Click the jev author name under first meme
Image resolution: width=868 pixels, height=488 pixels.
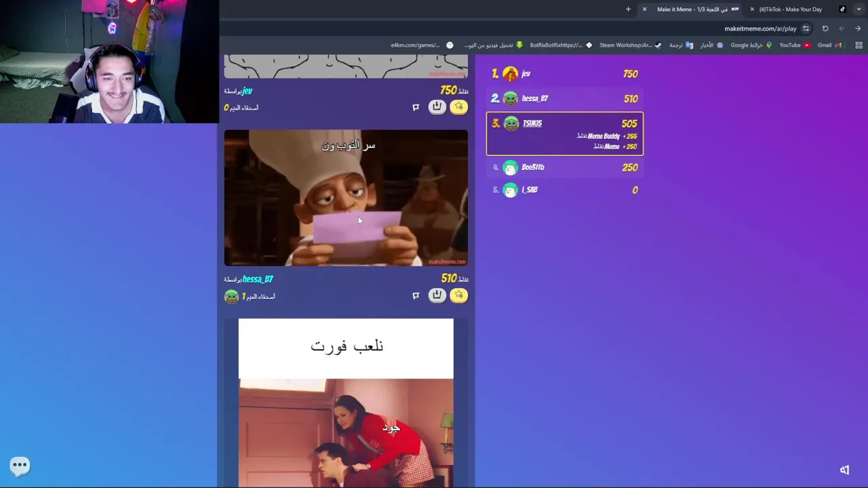tap(247, 91)
